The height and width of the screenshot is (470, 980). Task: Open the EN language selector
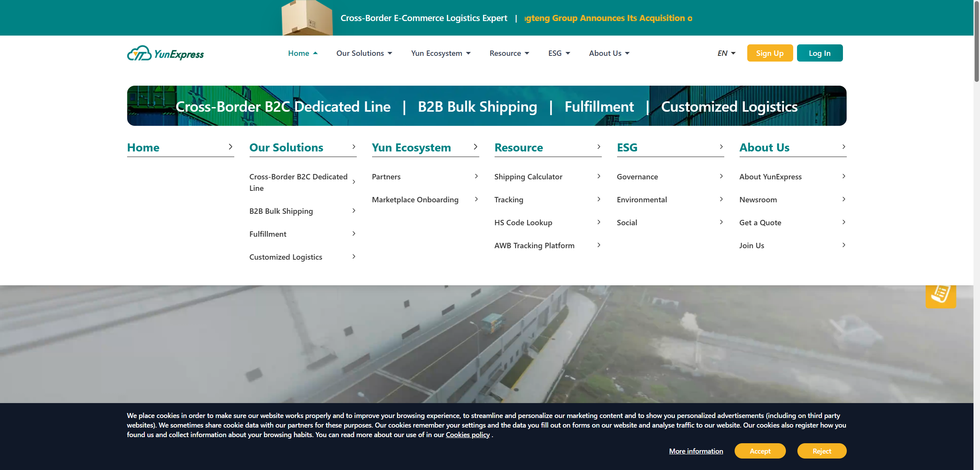pos(726,53)
